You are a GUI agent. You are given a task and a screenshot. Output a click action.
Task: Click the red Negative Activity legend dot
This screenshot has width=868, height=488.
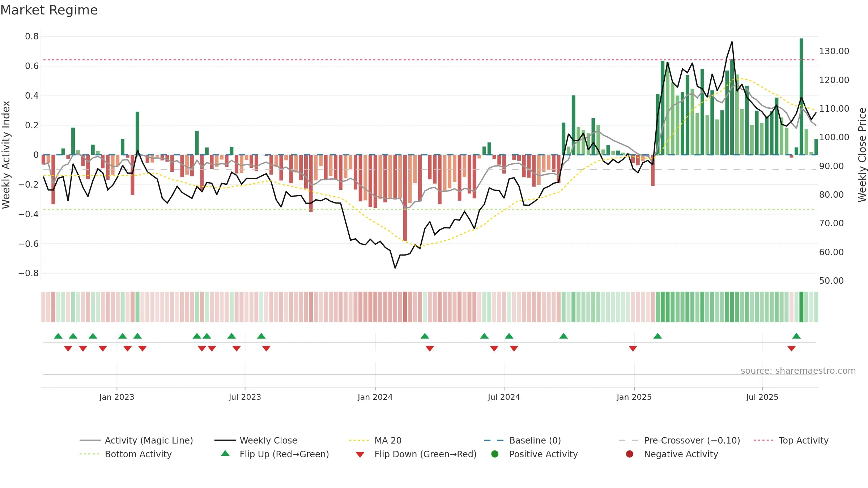[x=630, y=454]
